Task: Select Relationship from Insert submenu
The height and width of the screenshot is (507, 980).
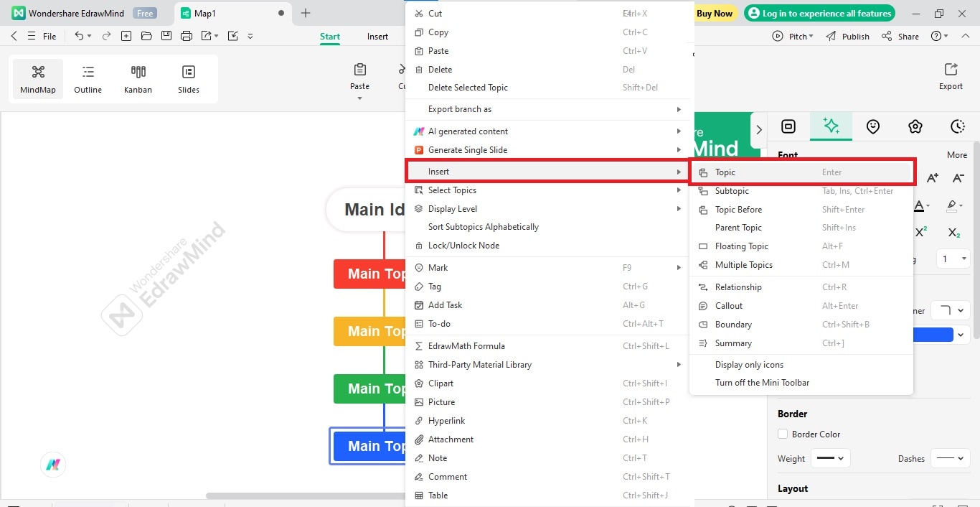Action: point(801,287)
